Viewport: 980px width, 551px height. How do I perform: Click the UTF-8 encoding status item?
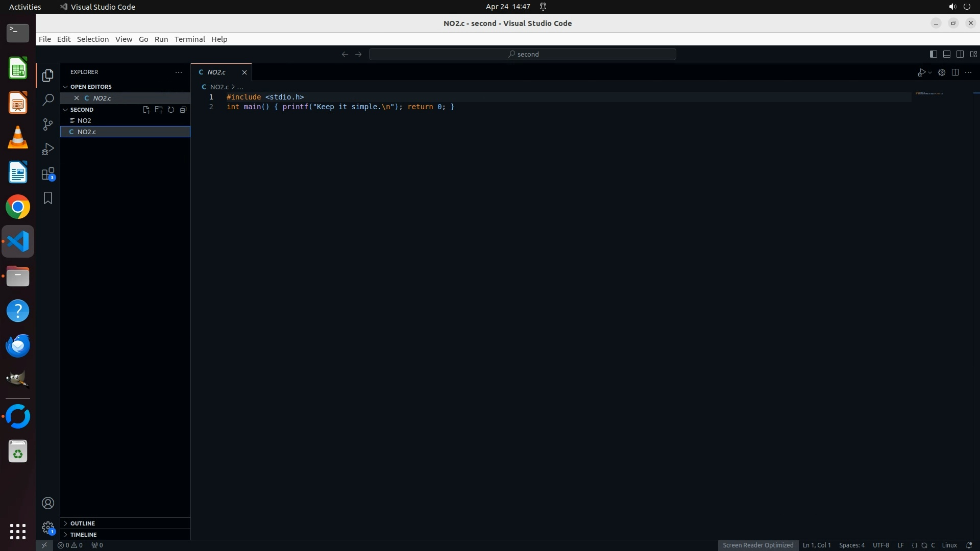click(880, 545)
